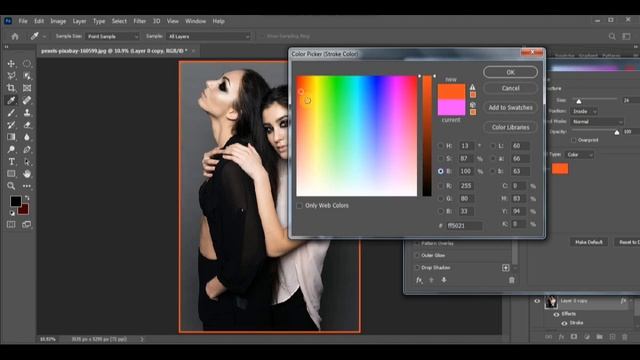Image resolution: width=640 pixels, height=360 pixels.
Task: Open the Image menu
Action: click(58, 21)
